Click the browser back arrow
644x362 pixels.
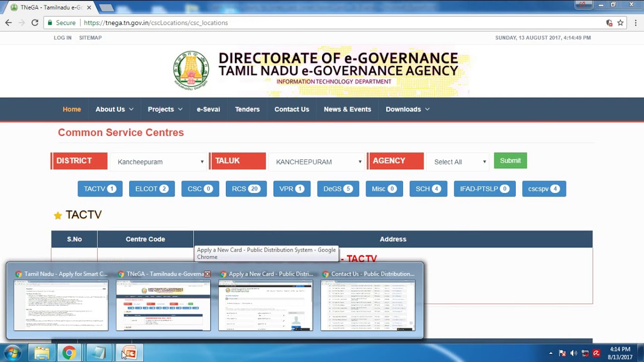(x=9, y=23)
